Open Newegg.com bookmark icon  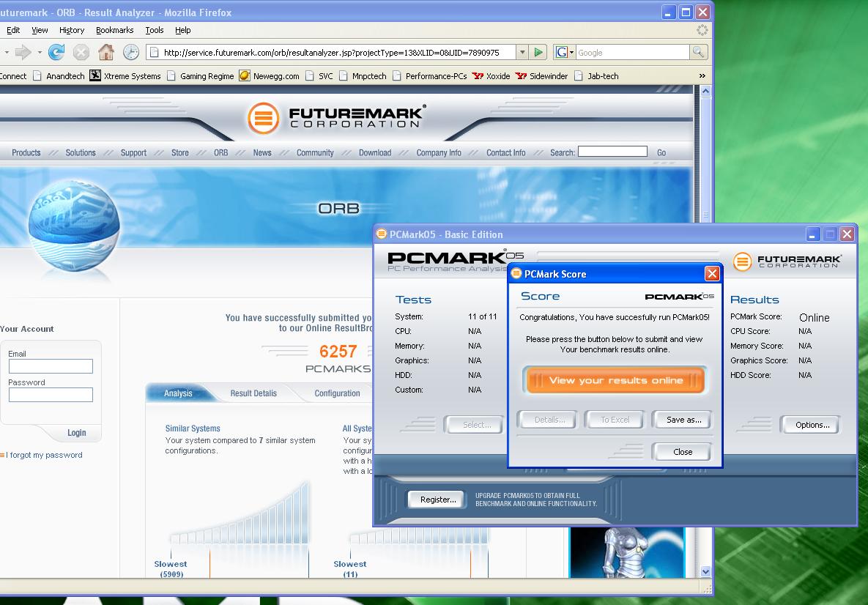(x=245, y=75)
